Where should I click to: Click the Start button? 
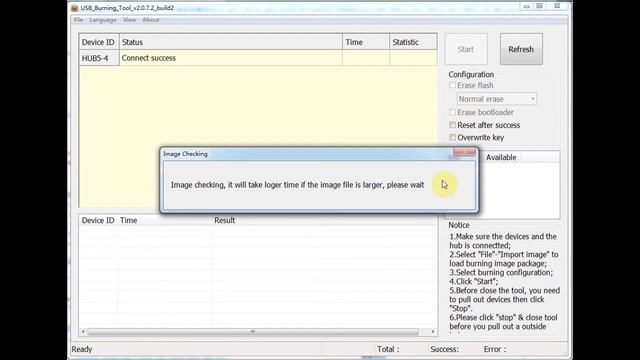coord(466,49)
